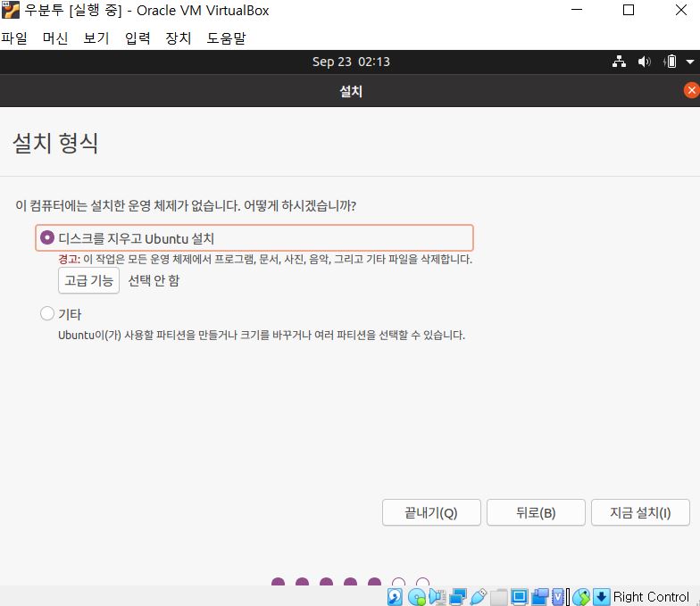Screen dimensions: 700x606
Task: Click the keyboard capture arrow icon
Action: (x=602, y=596)
